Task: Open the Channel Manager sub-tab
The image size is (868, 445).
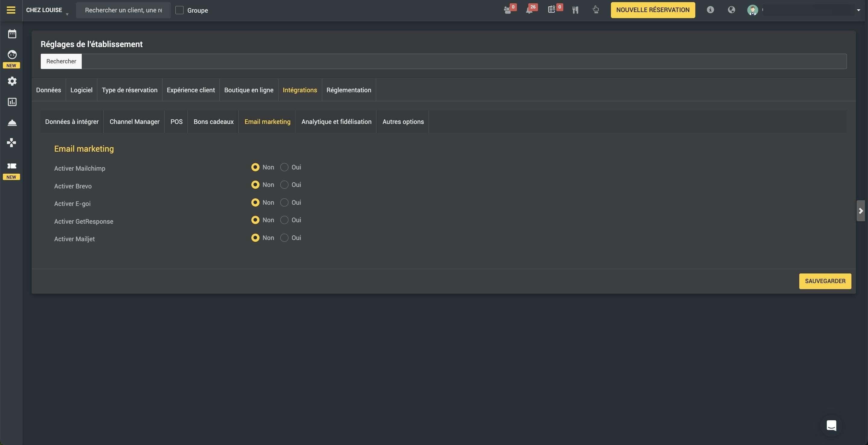Action: tap(134, 122)
